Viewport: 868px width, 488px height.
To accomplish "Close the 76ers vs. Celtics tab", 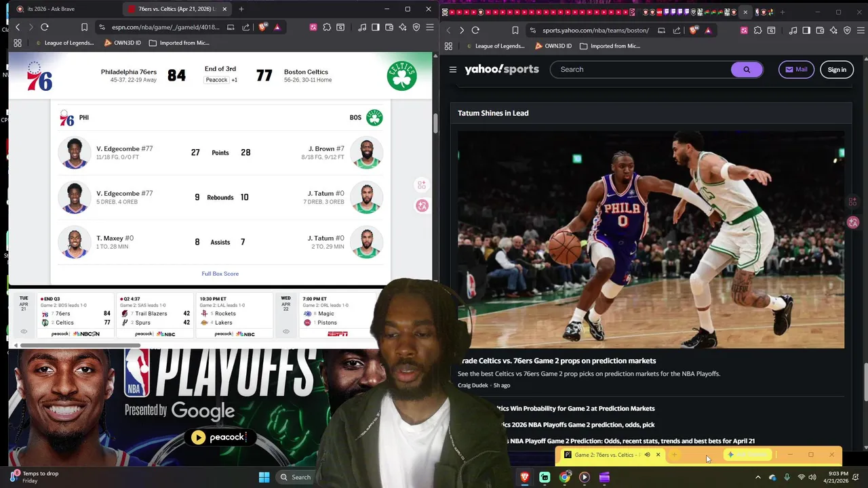I will [224, 9].
